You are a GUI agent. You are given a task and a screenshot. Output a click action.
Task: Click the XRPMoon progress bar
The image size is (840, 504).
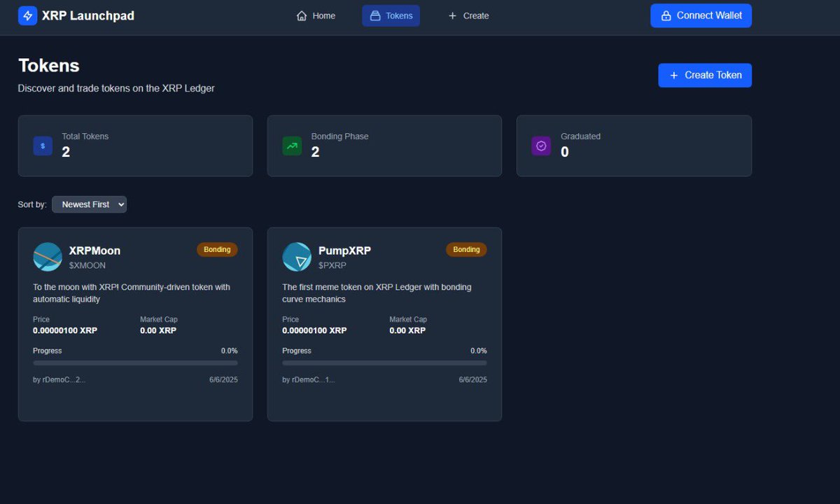pos(135,363)
